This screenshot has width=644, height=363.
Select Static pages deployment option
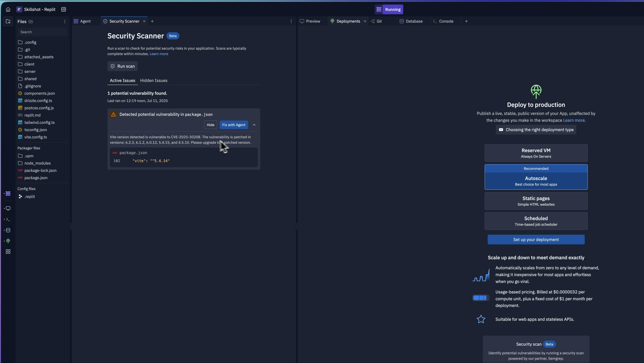coord(536,201)
